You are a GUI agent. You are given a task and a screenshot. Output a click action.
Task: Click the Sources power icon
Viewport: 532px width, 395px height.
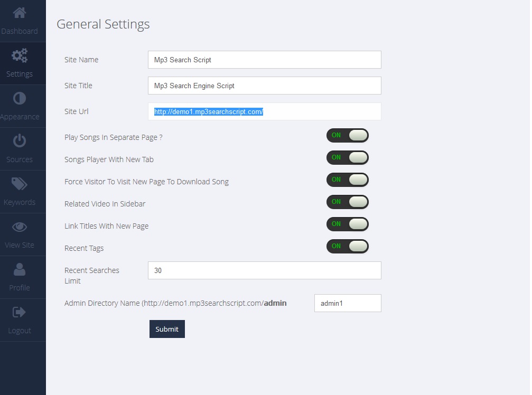click(x=20, y=141)
